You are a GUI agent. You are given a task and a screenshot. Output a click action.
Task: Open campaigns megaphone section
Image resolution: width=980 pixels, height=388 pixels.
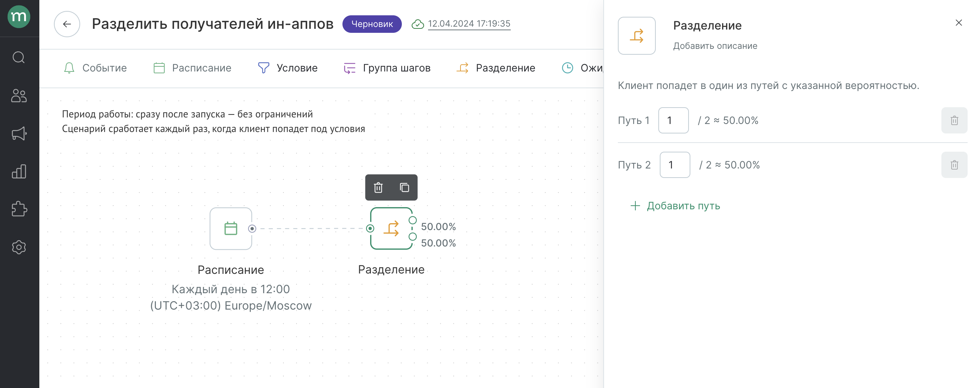19,134
